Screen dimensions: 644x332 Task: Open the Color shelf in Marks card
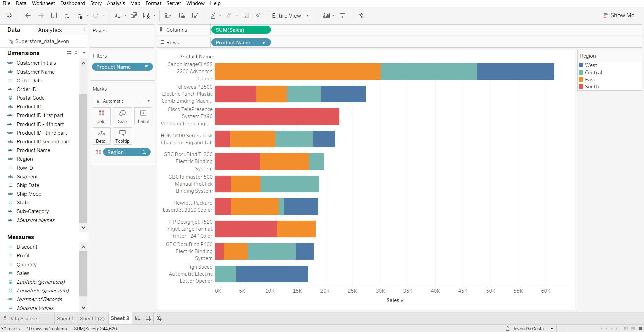(x=101, y=116)
